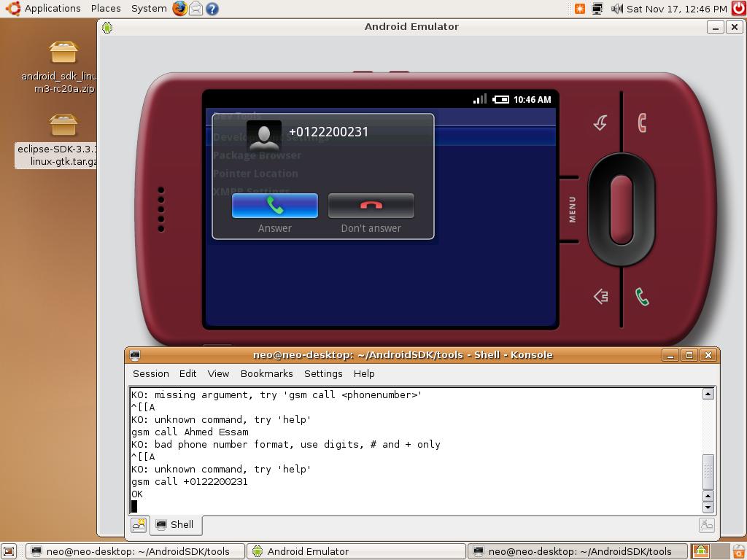Click the phone battery status icon
The image size is (747, 560).
pyautogui.click(x=500, y=99)
